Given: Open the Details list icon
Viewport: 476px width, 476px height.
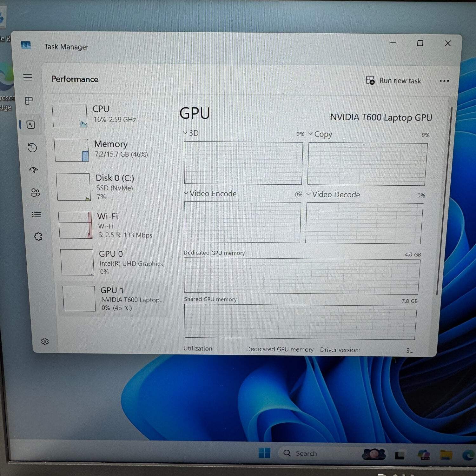Looking at the screenshot, I should coord(36,215).
